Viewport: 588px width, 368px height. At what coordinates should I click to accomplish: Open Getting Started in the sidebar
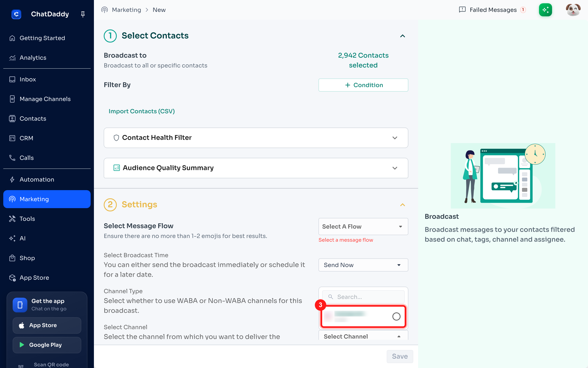coord(47,38)
